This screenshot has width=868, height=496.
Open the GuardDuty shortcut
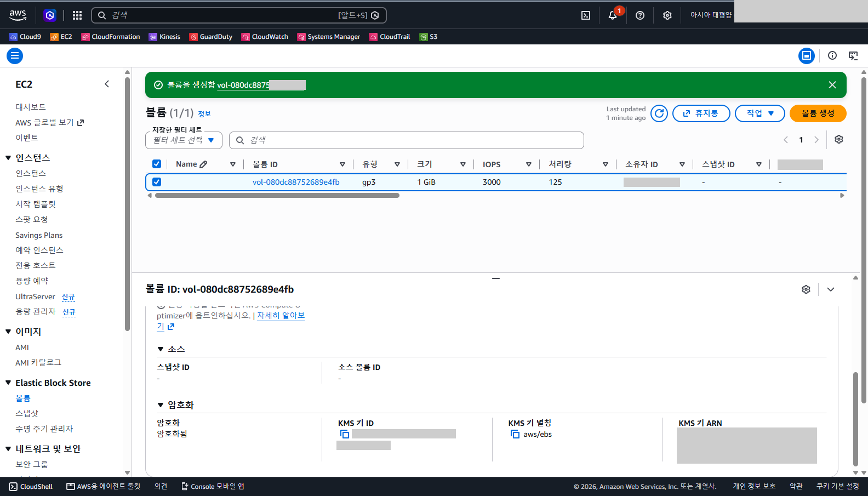211,37
